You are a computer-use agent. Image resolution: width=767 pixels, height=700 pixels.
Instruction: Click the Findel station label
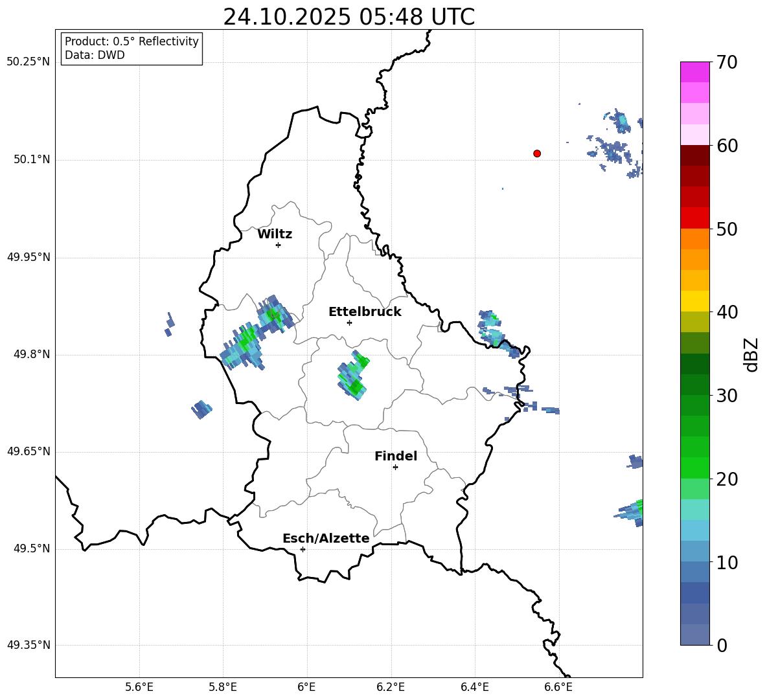(x=396, y=456)
